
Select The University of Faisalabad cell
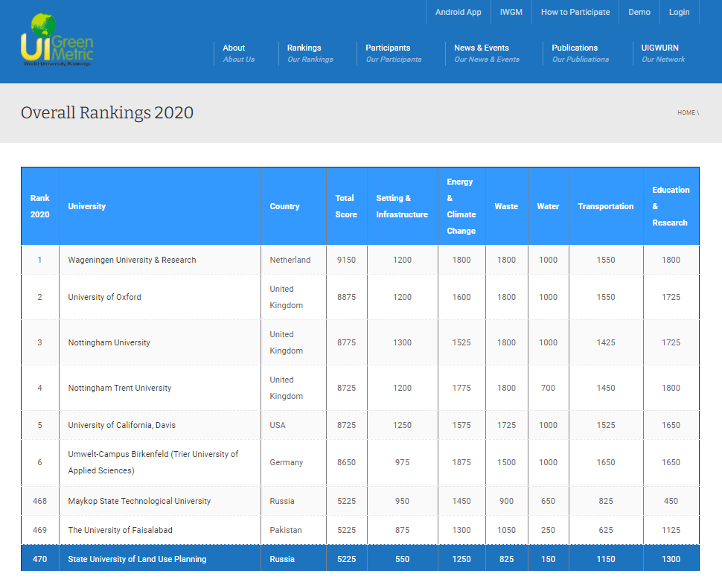pyautogui.click(x=160, y=530)
